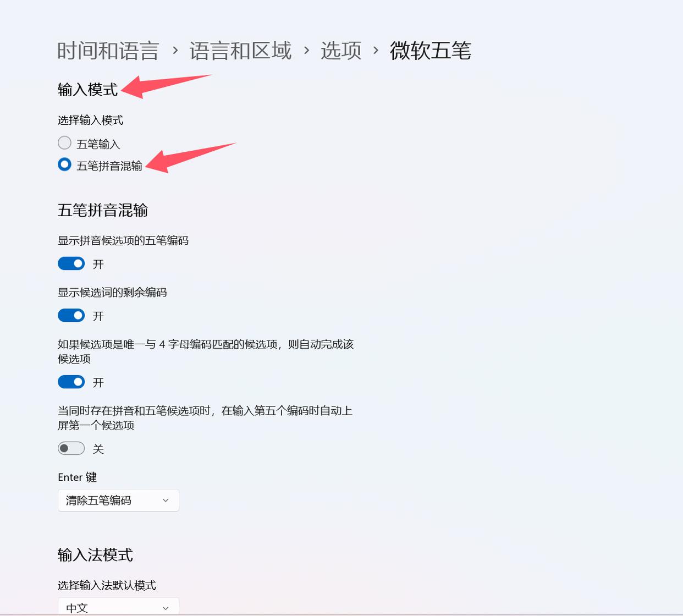Click breadcrumb chevron before 微软五笔

[x=376, y=51]
